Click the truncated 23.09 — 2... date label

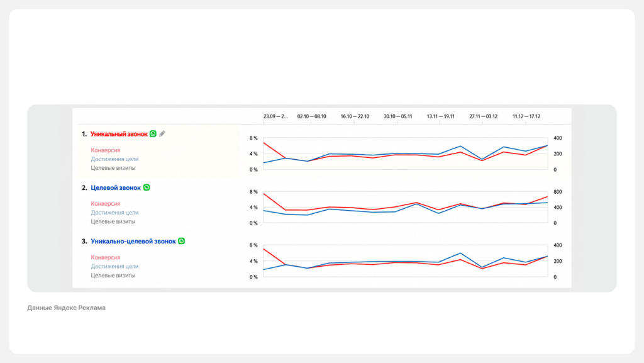(x=275, y=116)
